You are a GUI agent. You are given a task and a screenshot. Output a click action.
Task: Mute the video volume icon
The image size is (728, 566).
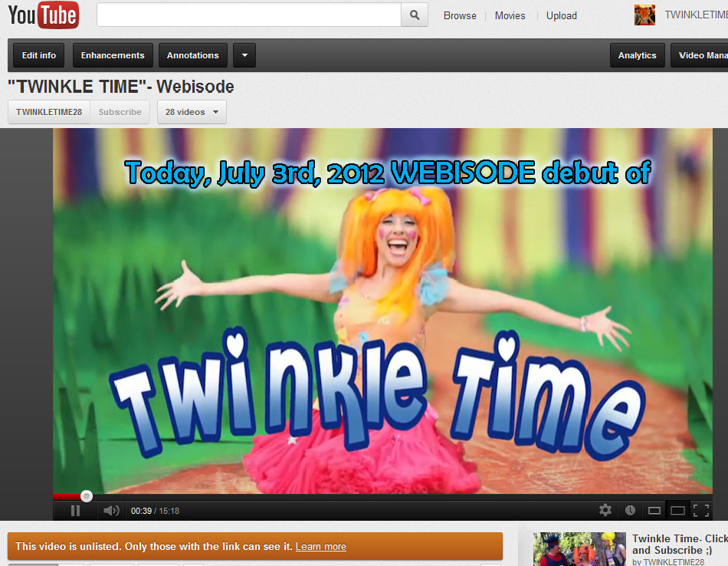[x=111, y=509]
